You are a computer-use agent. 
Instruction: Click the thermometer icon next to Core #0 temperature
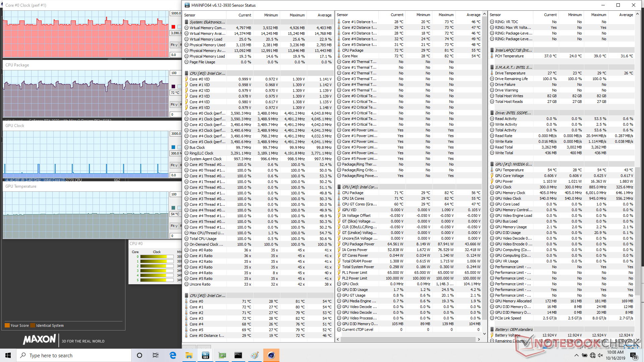click(186, 301)
